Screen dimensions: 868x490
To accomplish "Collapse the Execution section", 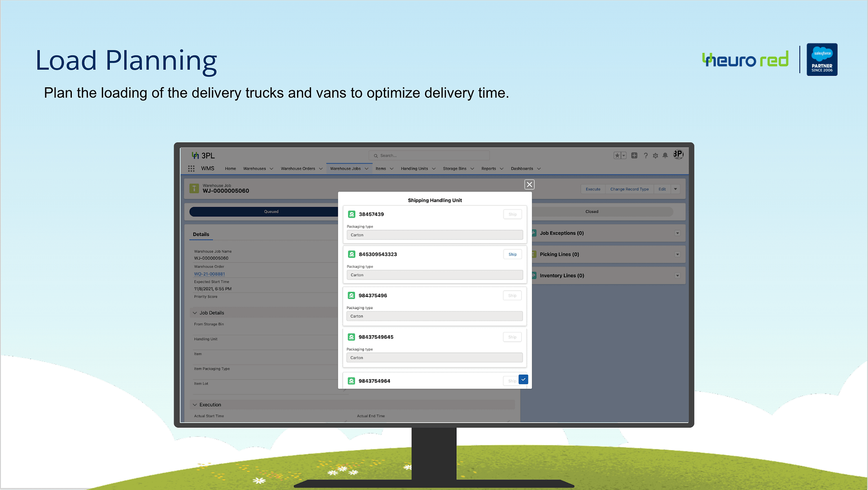I will click(x=195, y=404).
